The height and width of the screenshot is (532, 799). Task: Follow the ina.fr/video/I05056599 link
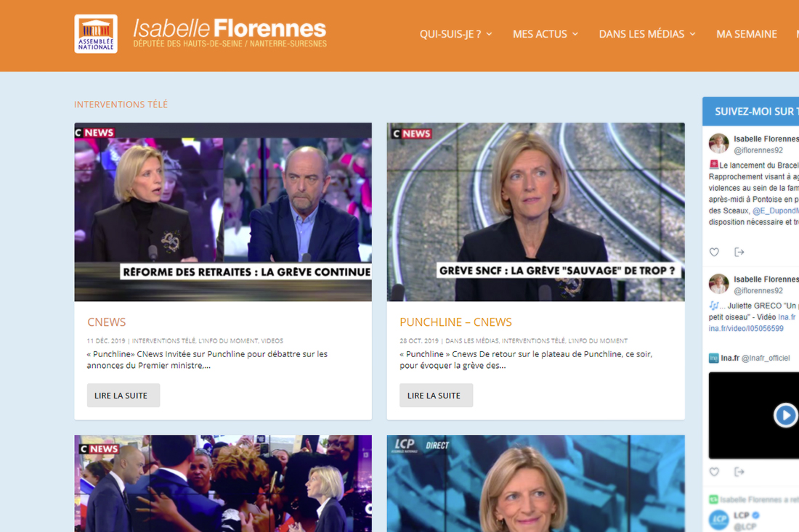(745, 328)
